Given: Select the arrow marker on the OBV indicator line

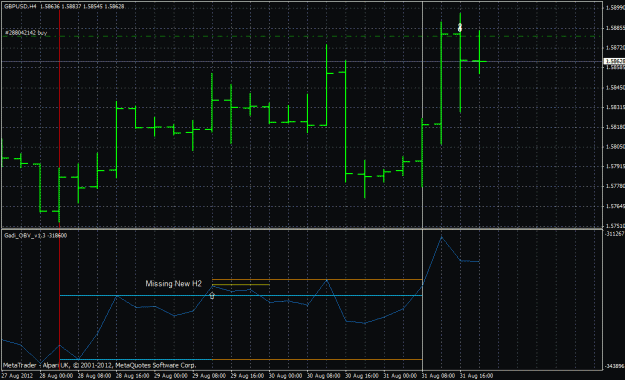Looking at the screenshot, I should [x=212, y=296].
